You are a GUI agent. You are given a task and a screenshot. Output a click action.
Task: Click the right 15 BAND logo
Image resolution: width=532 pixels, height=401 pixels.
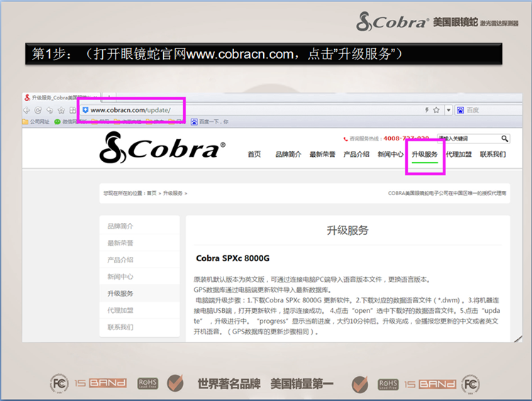tap(431, 384)
